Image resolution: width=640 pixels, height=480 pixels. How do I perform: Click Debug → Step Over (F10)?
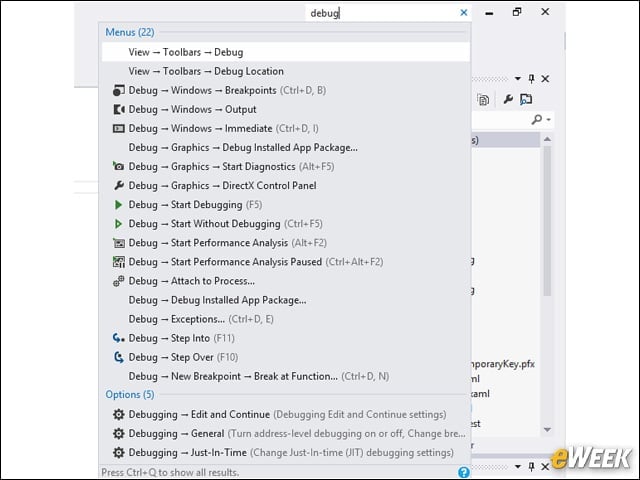point(286,357)
